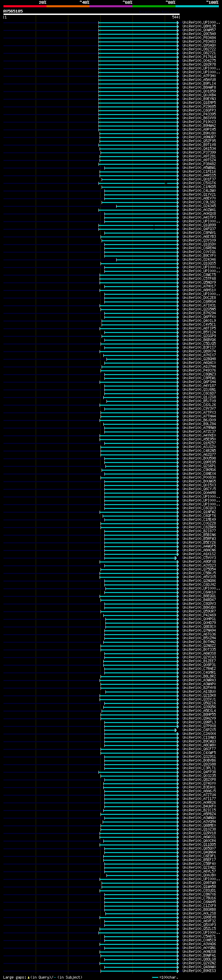This screenshot has height=980, width=222.
Task: Open hit UniRef100_O82722
Action: coord(199,49)
